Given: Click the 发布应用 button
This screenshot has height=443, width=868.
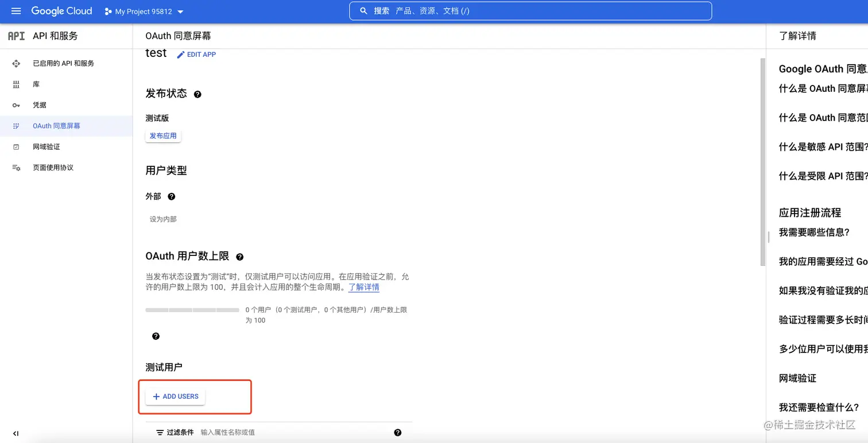Looking at the screenshot, I should [x=164, y=136].
